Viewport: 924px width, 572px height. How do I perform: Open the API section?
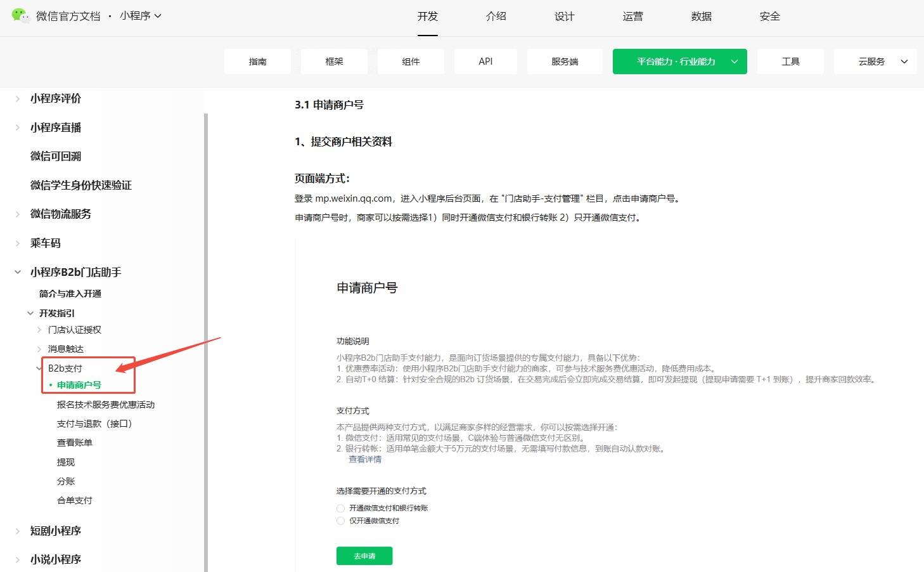485,62
